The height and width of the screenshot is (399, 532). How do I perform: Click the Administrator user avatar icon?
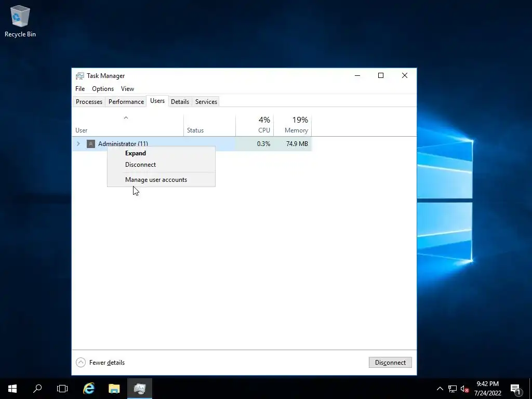coord(90,144)
